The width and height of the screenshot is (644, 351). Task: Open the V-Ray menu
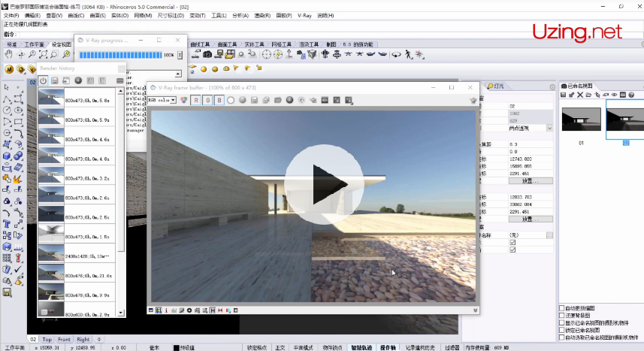point(304,15)
